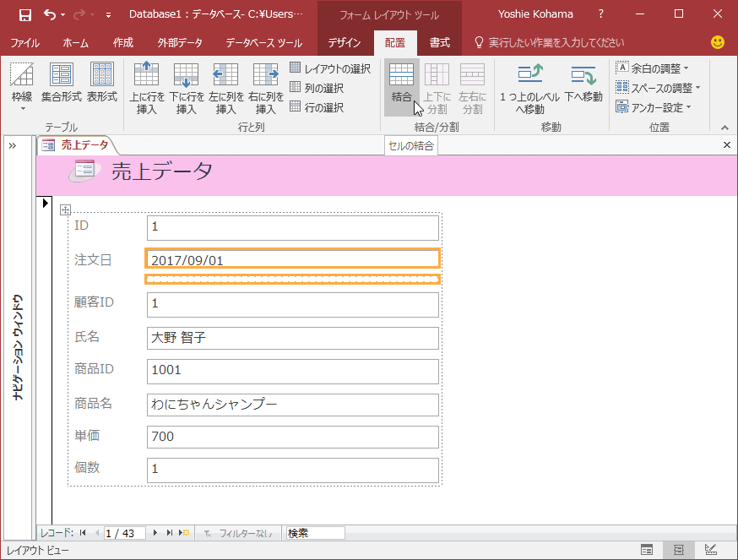Viewport: 738px width, 560px height.
Task: Click the layout selector cross handle
Action: coord(65,210)
